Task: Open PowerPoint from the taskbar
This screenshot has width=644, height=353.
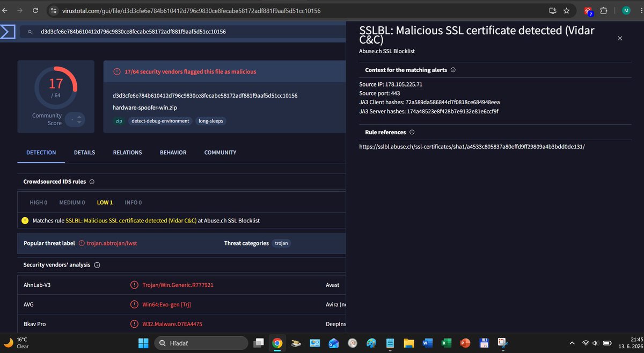Action: [465, 342]
